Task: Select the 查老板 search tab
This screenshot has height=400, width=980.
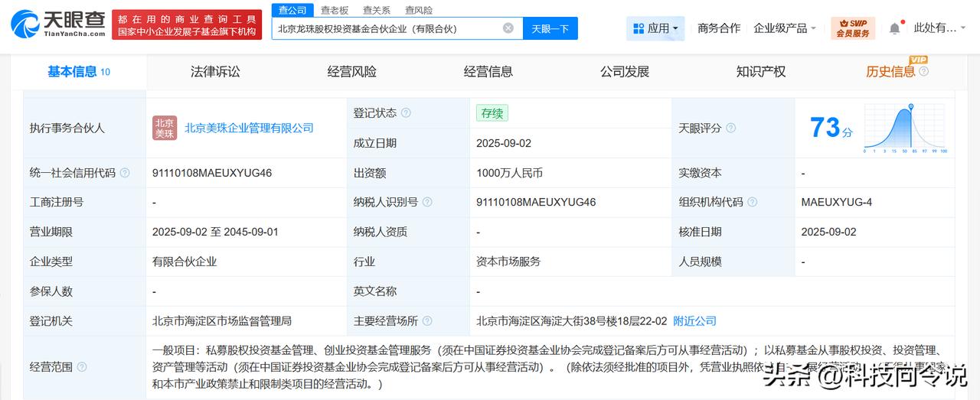Action: click(335, 10)
